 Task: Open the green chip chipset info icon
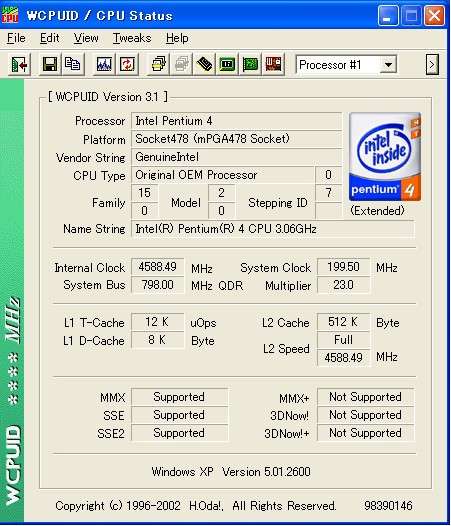(227, 64)
